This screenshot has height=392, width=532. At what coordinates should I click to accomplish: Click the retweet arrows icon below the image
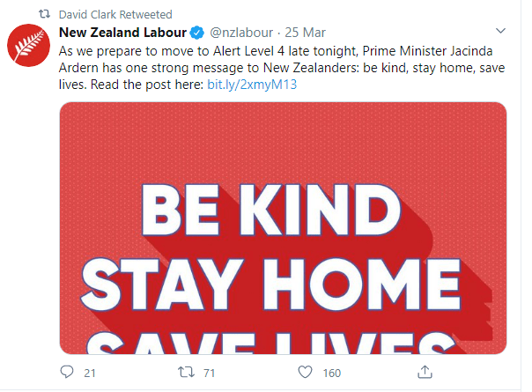coord(185,373)
